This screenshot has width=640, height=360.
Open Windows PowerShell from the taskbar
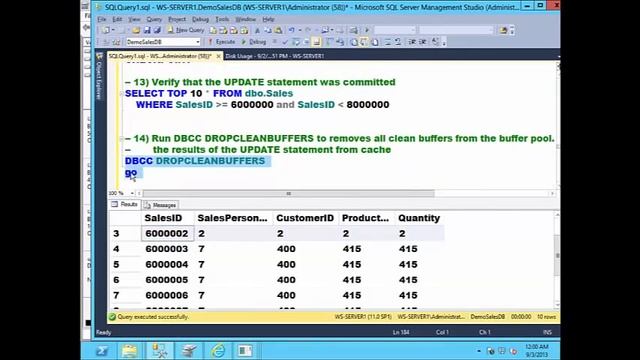(101, 351)
